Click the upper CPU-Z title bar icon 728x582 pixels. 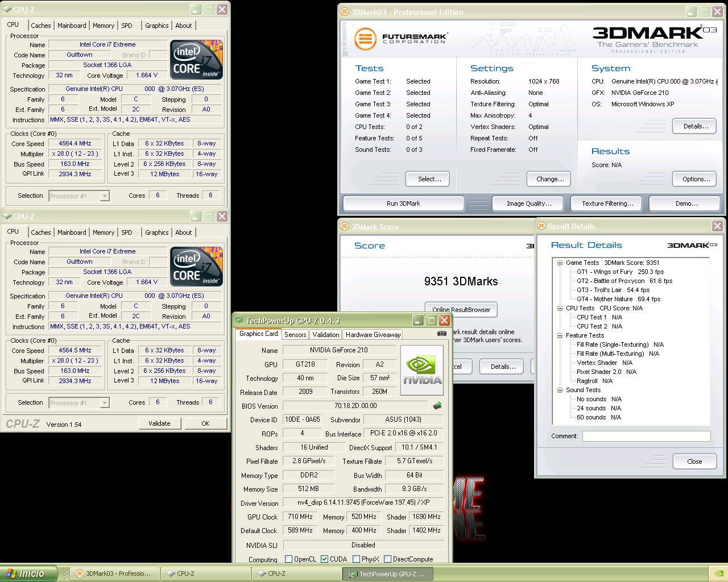point(6,10)
